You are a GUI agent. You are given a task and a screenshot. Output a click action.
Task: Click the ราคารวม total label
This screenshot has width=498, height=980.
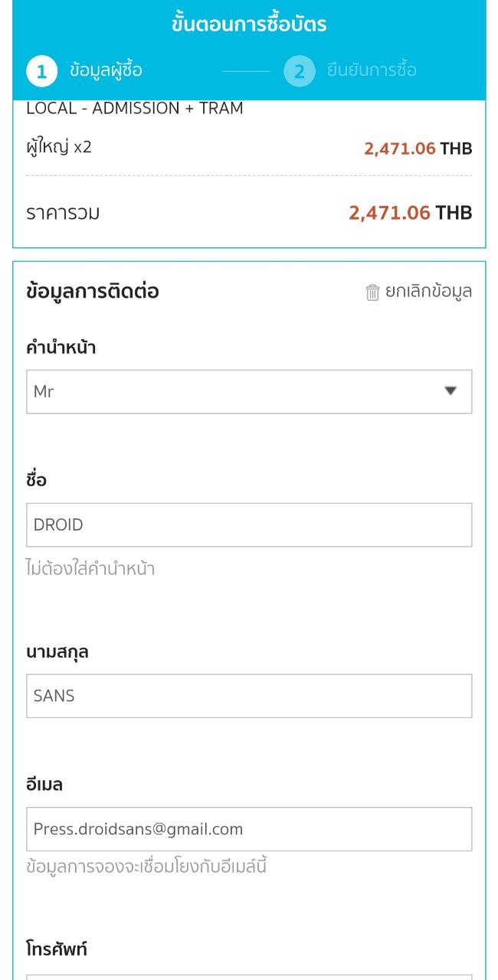click(63, 213)
